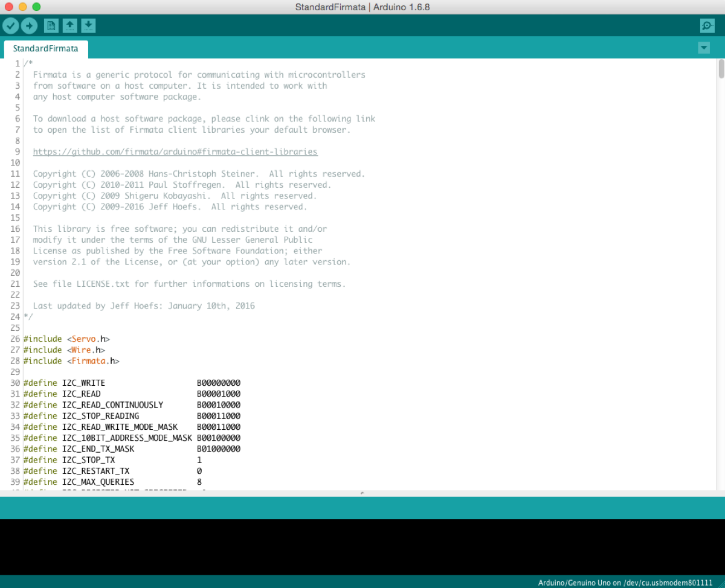Click the Hans-Christoph Steiner copyright line
The width and height of the screenshot is (725, 588).
pos(199,174)
